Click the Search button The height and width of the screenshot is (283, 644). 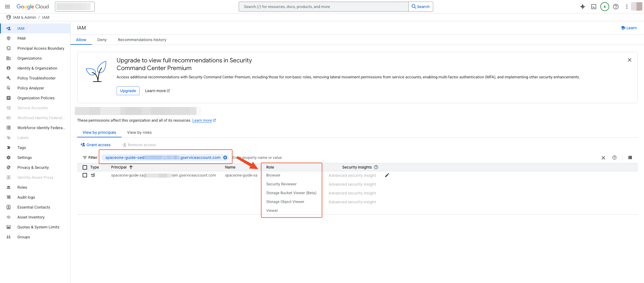[x=420, y=7]
